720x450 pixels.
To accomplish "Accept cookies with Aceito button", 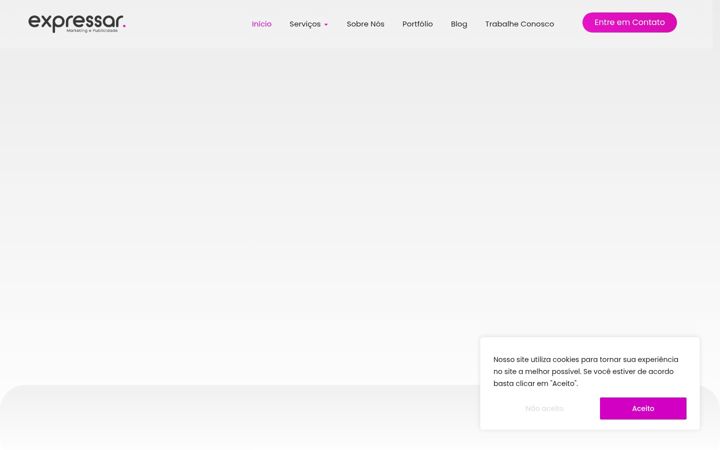I will (643, 408).
